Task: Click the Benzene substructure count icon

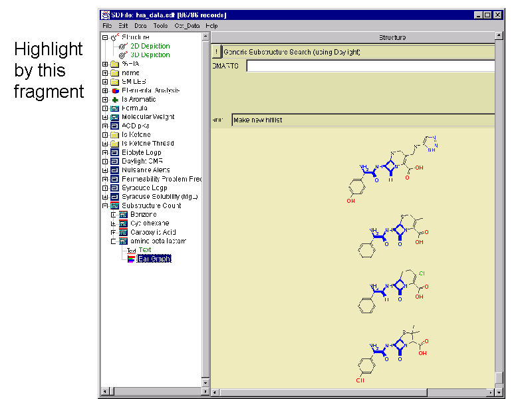Action: (x=123, y=215)
